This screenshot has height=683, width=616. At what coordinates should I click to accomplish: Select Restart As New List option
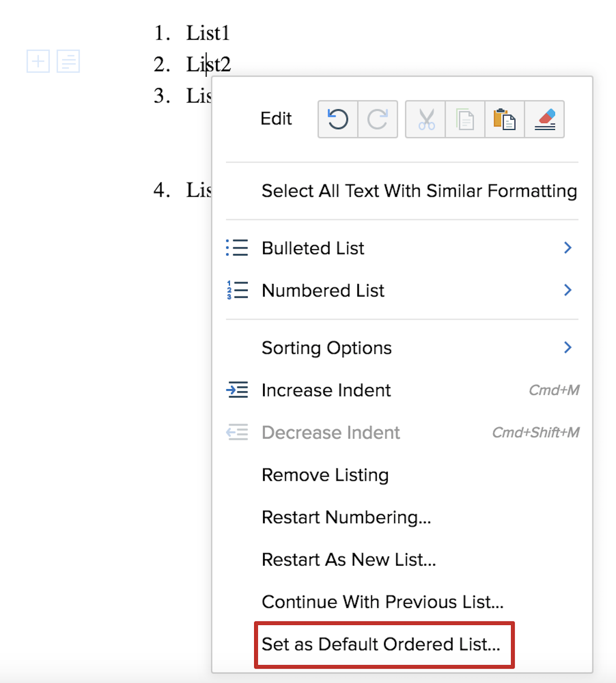tap(349, 560)
